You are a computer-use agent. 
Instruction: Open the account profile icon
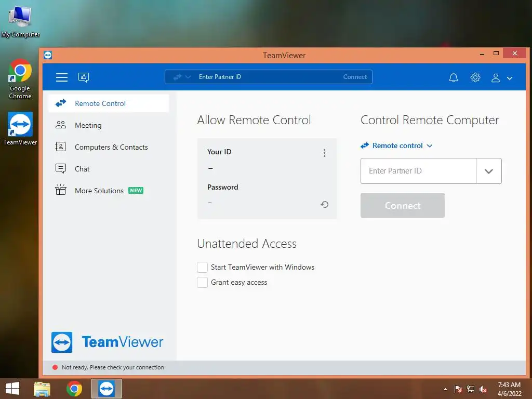pyautogui.click(x=495, y=78)
